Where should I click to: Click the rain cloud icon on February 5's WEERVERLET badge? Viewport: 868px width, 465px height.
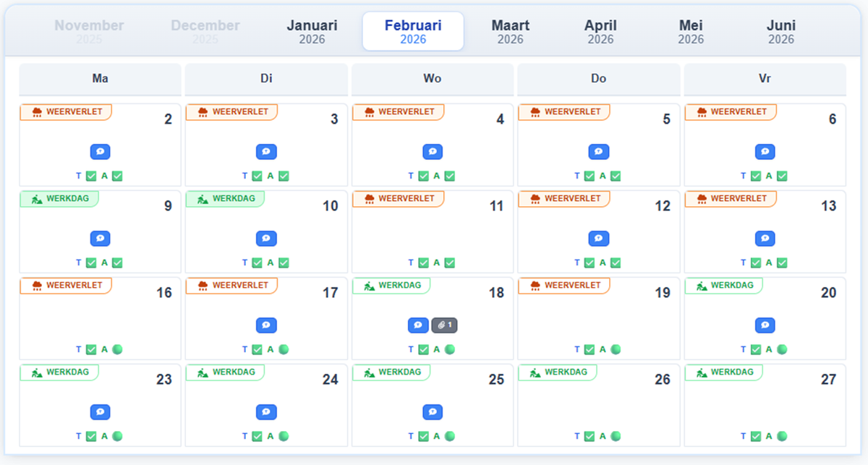pos(537,112)
